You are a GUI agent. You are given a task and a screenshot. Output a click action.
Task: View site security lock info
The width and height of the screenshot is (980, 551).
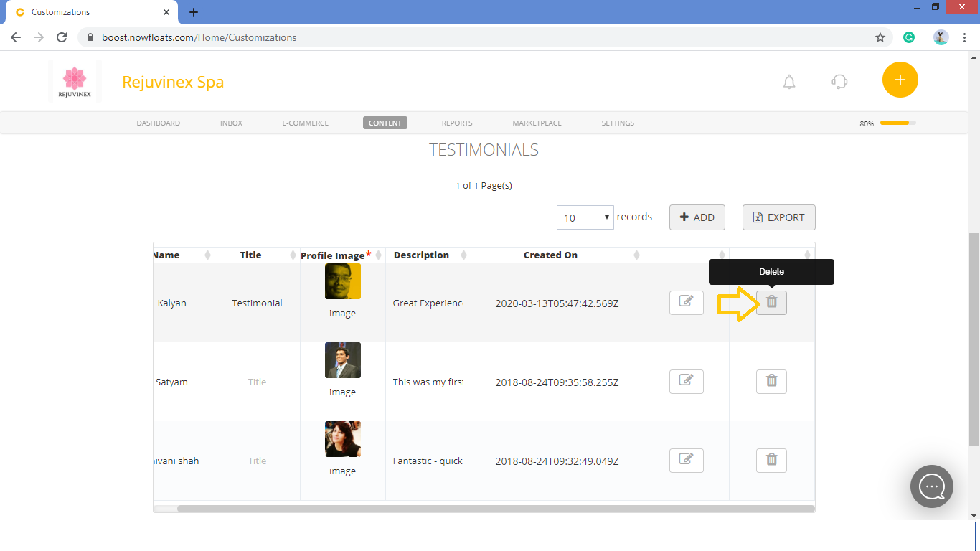pyautogui.click(x=90, y=37)
